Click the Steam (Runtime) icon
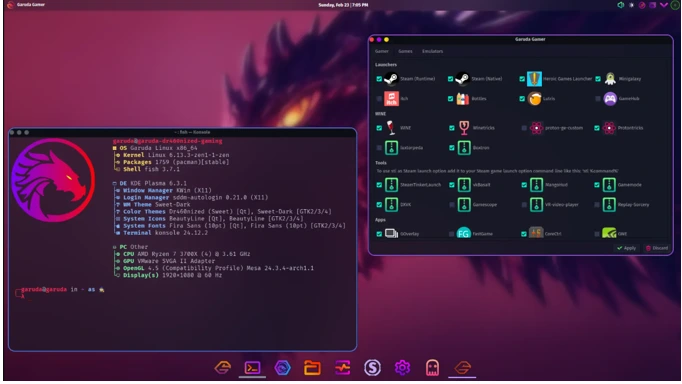 [391, 79]
